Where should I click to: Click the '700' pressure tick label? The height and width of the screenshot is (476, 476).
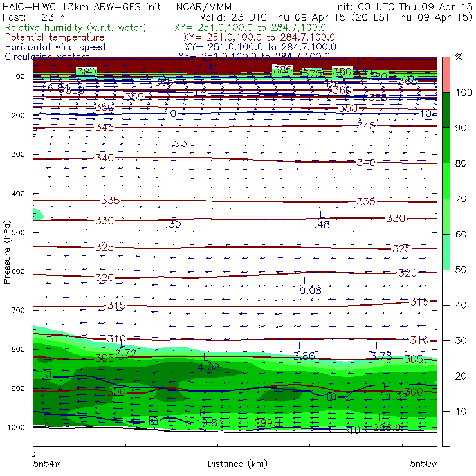[18, 311]
